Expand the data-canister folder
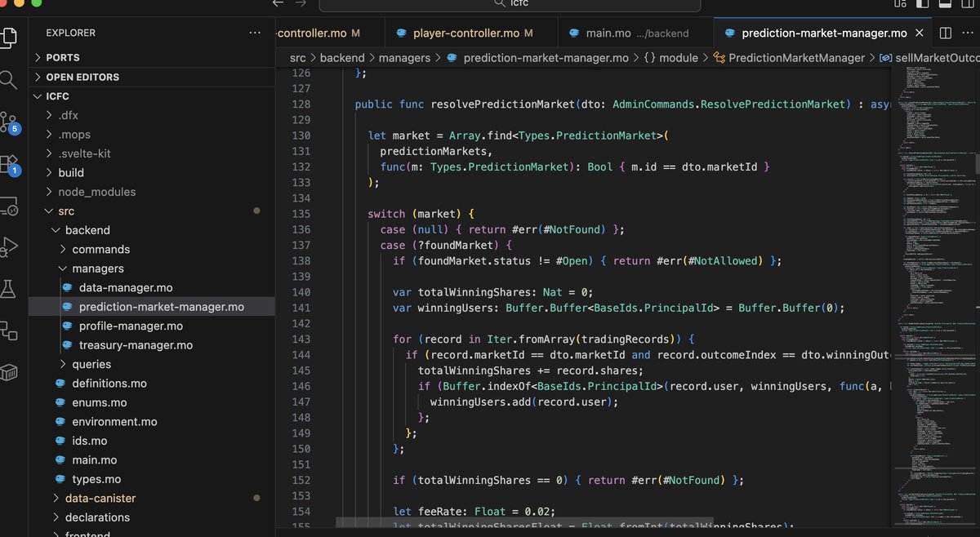 point(151,498)
